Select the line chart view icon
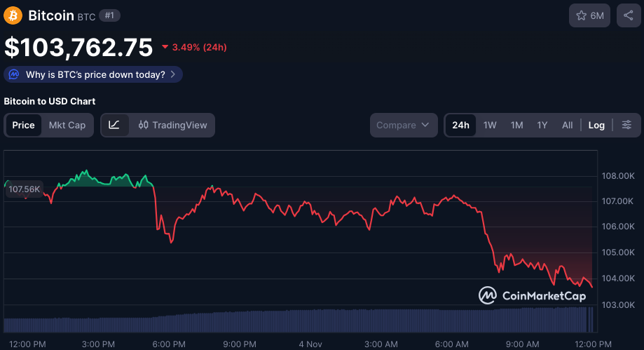This screenshot has height=350, width=644. click(x=114, y=125)
